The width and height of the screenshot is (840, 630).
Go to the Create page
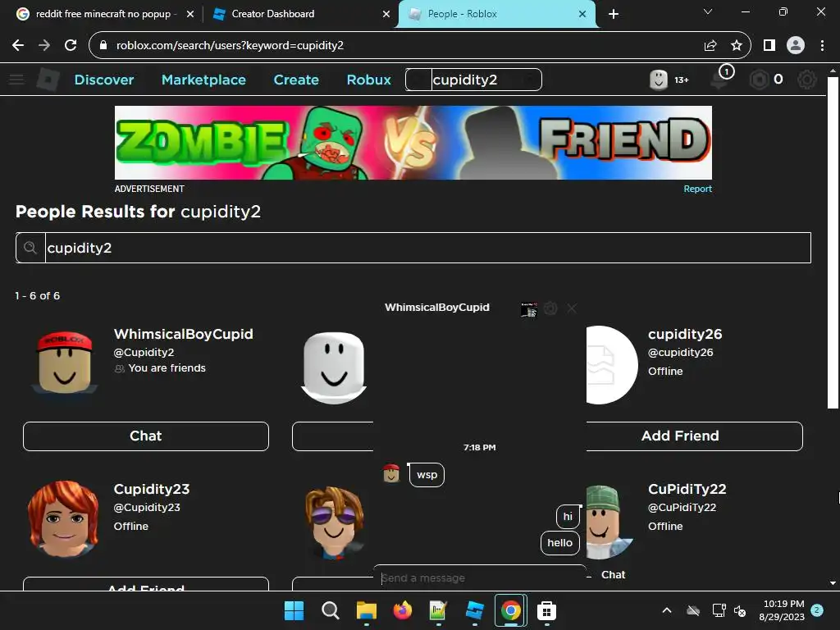click(296, 80)
